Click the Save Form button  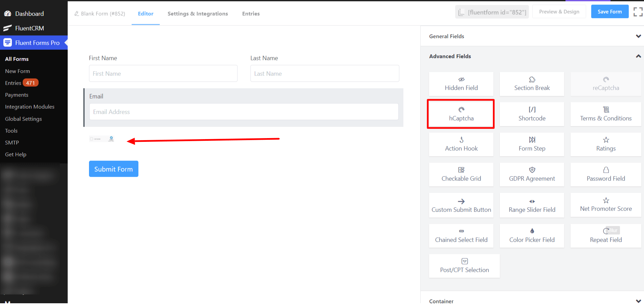click(609, 12)
